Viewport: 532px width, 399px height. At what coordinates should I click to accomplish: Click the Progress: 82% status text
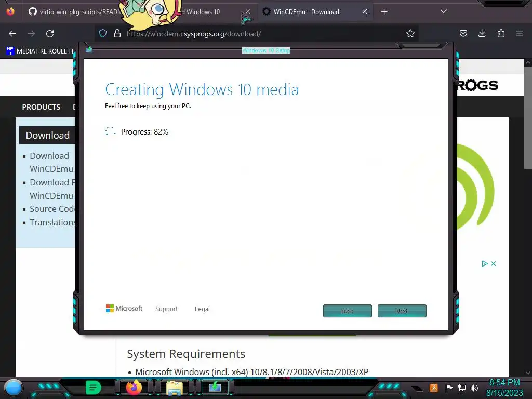click(x=144, y=132)
